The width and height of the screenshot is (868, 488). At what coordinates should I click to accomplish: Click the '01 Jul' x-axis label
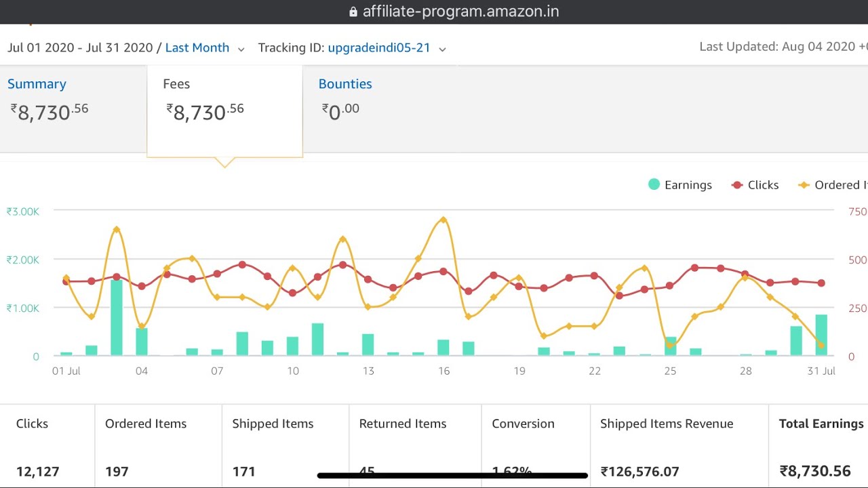point(66,371)
